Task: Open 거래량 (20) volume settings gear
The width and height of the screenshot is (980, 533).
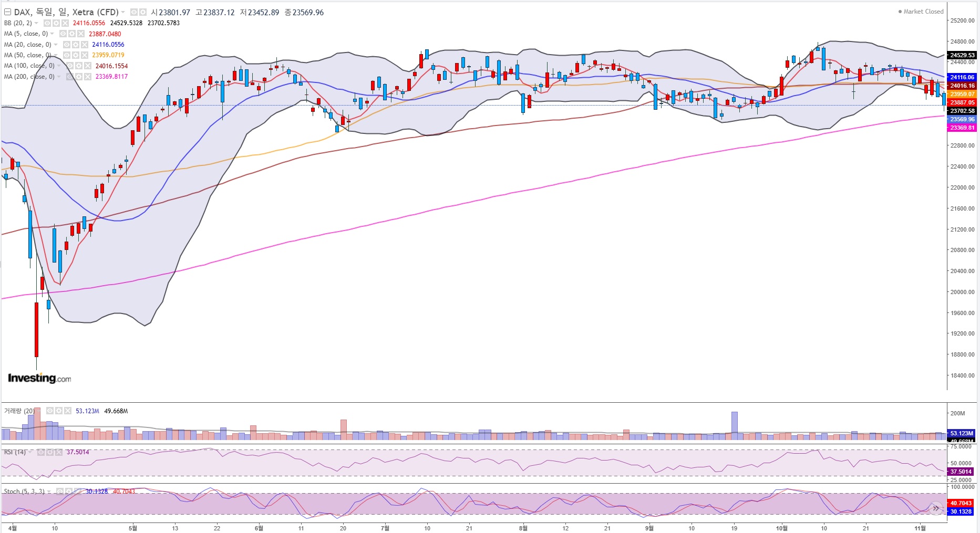Action: click(x=59, y=411)
